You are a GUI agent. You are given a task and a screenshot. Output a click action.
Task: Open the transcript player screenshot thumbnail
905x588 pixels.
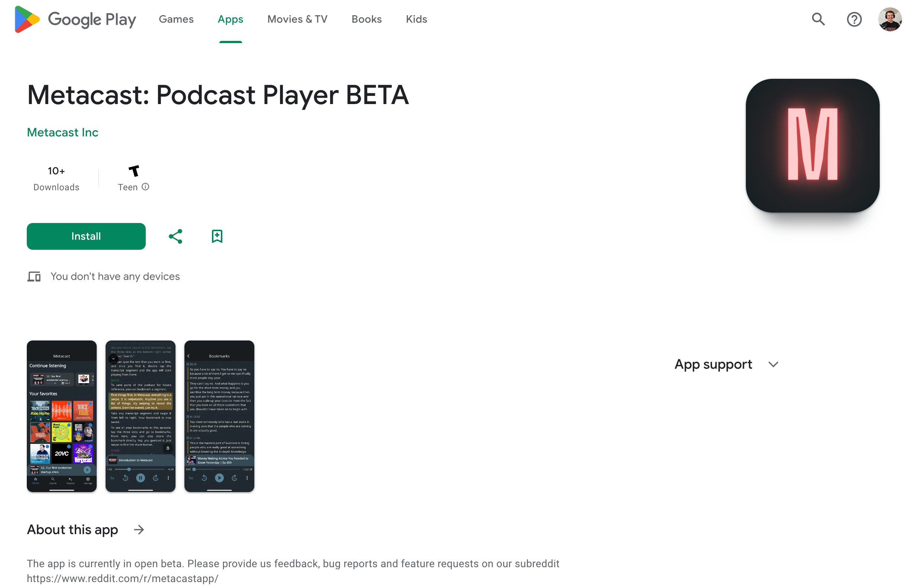(x=140, y=416)
